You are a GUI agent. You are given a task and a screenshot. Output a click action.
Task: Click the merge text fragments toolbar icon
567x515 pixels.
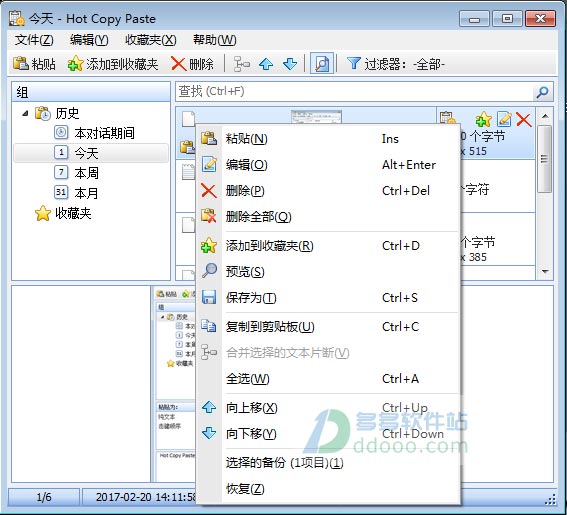point(241,64)
